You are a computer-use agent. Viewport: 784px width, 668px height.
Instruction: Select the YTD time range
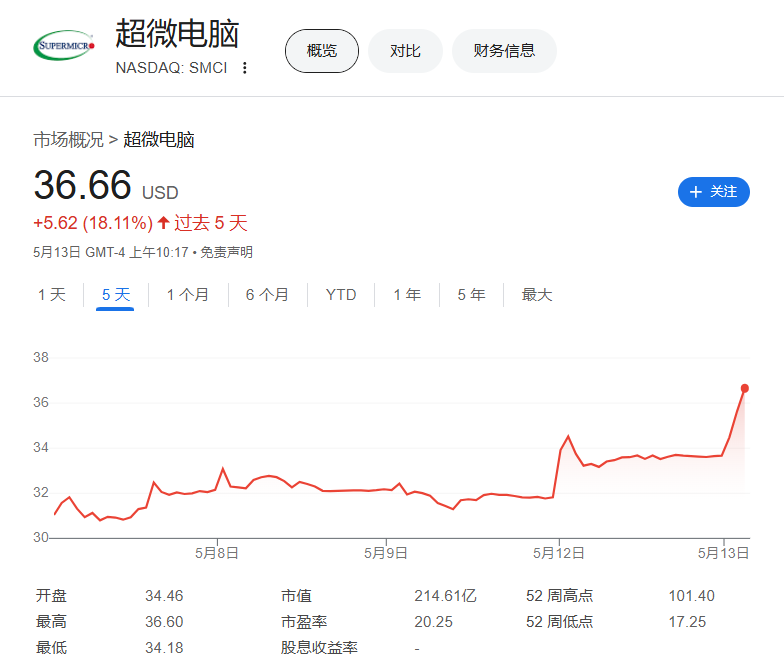(341, 294)
